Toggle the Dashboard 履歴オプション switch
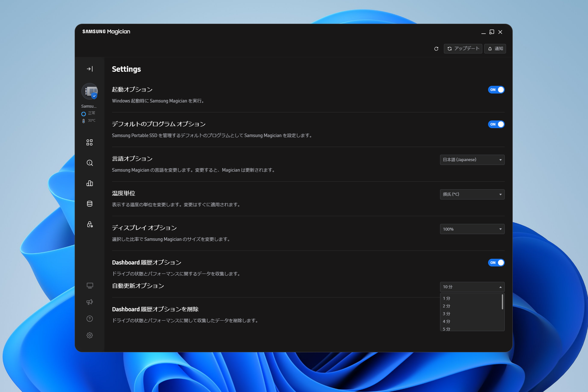The height and width of the screenshot is (392, 588). (x=496, y=263)
